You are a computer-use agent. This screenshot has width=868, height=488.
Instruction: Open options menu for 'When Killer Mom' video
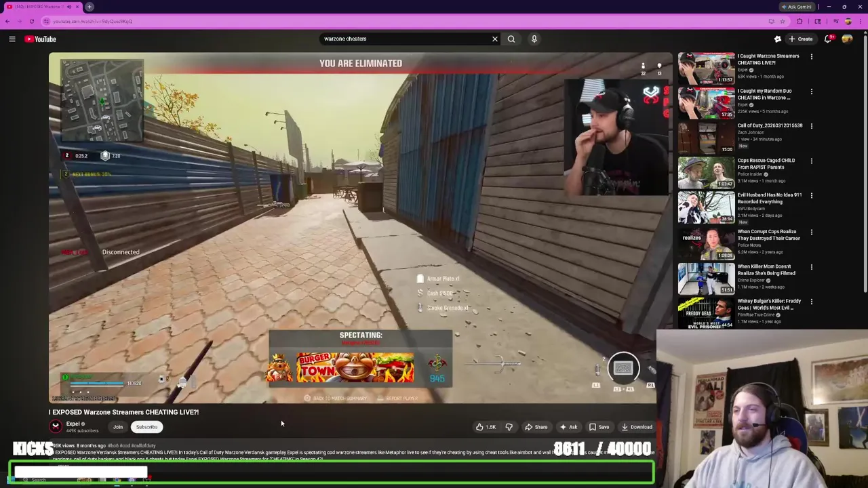tap(811, 267)
